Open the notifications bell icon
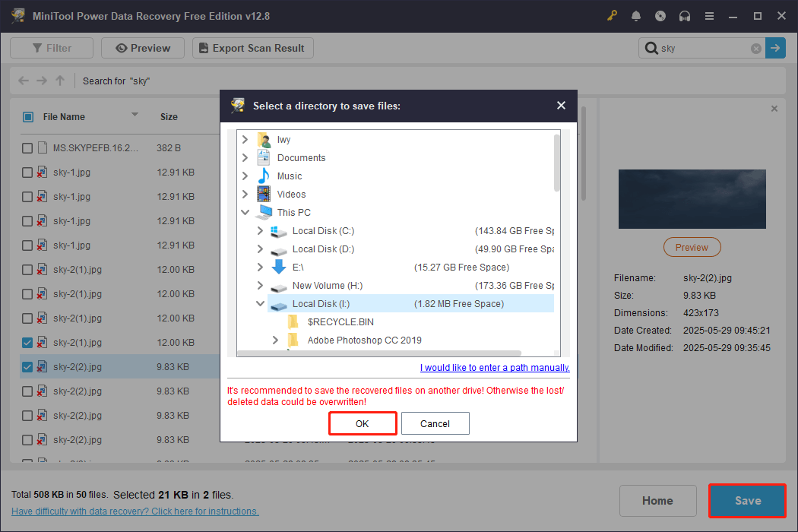 coord(636,15)
